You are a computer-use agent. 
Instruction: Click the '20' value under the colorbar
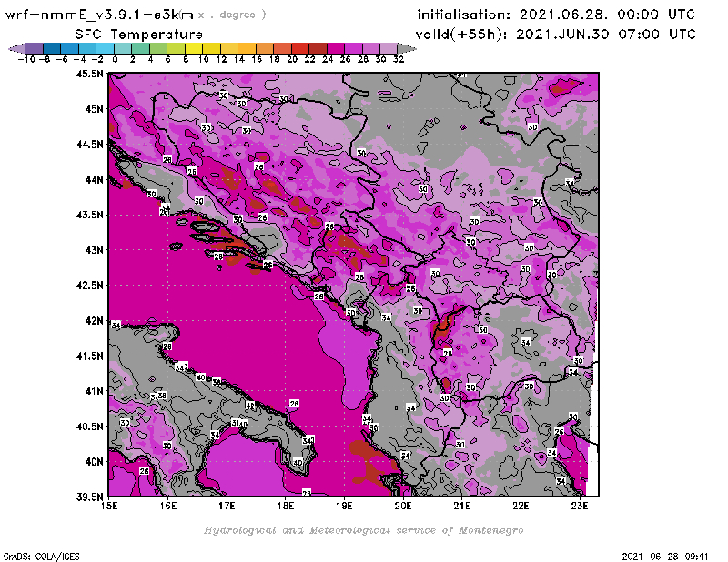click(292, 59)
